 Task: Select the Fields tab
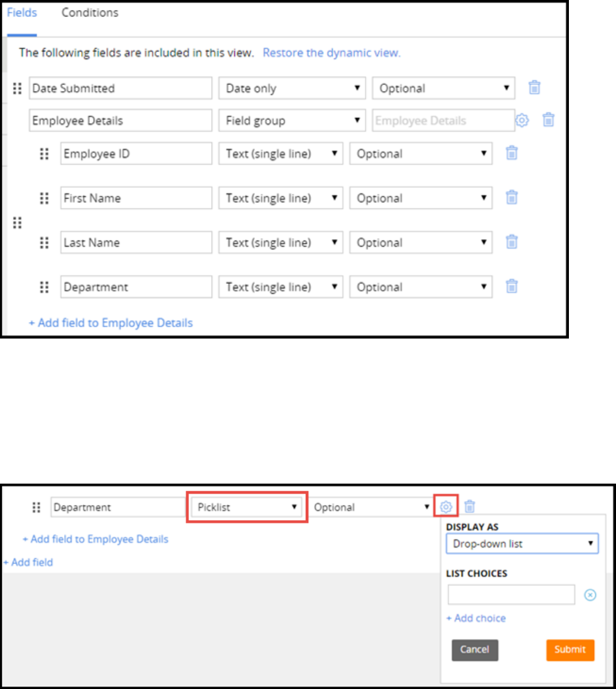tap(22, 13)
